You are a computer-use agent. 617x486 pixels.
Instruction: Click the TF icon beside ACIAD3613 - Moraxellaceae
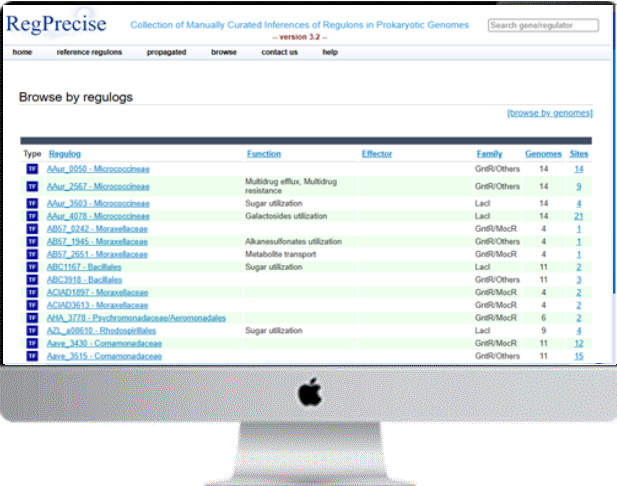[x=32, y=305]
